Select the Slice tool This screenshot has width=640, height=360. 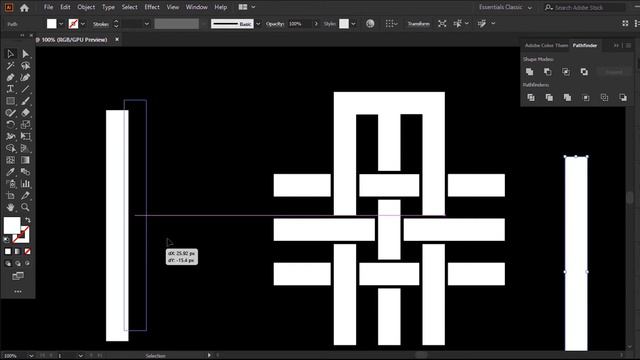pos(25,196)
